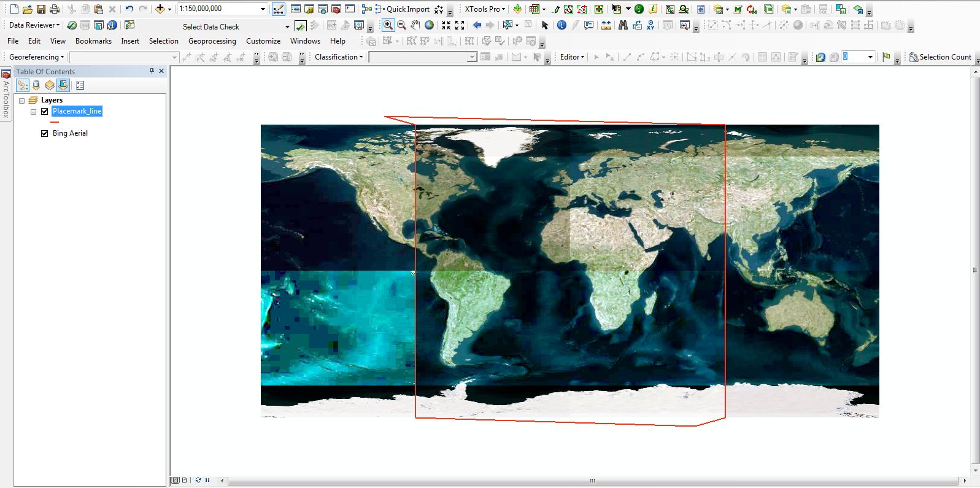Image resolution: width=980 pixels, height=488 pixels.
Task: Create a new map document
Action: click(14, 9)
